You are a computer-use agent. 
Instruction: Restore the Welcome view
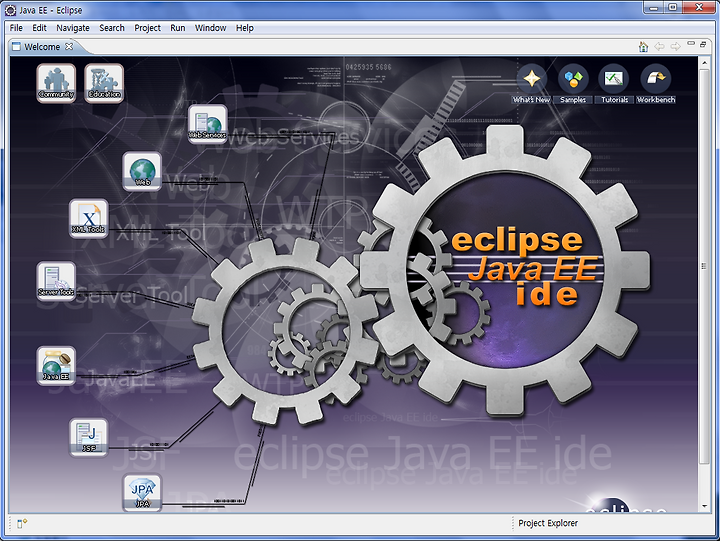[x=703, y=44]
